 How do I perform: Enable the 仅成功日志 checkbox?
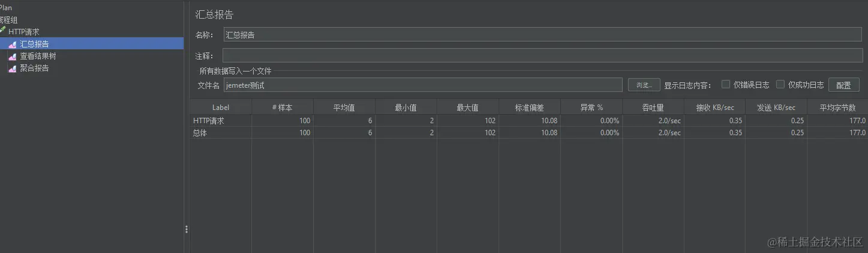780,85
